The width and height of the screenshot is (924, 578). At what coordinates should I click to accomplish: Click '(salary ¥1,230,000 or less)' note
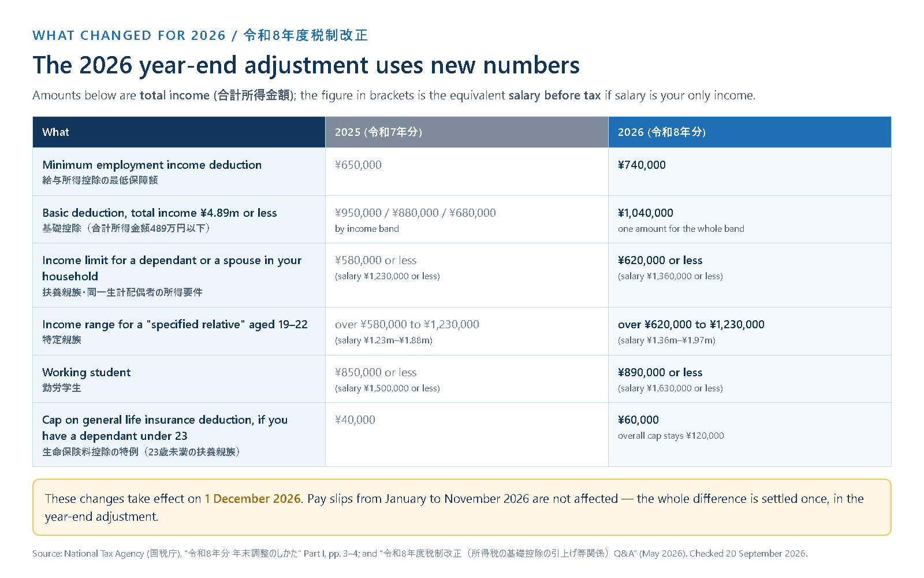click(x=388, y=276)
